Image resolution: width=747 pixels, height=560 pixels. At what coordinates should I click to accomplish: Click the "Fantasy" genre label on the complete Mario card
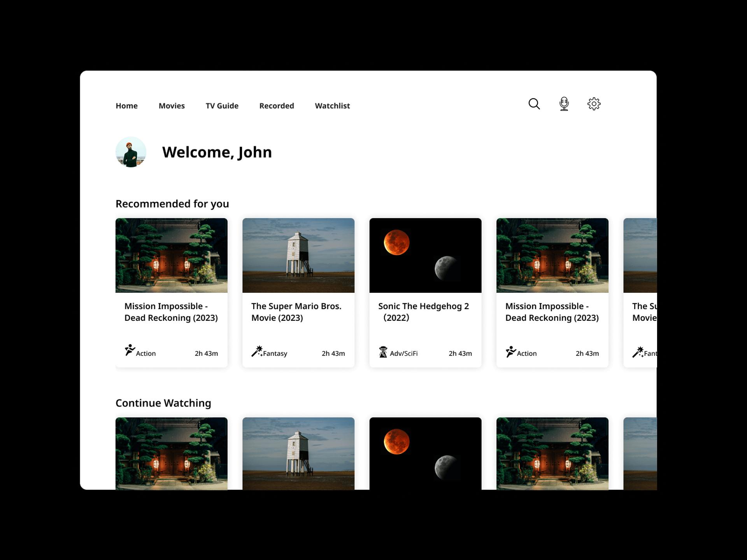click(275, 353)
